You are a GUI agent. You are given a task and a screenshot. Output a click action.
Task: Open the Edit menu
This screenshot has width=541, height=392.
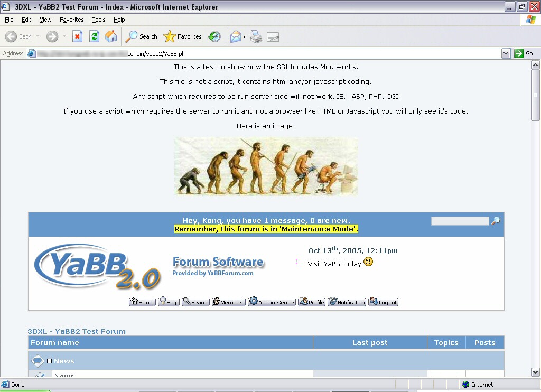[x=26, y=20]
